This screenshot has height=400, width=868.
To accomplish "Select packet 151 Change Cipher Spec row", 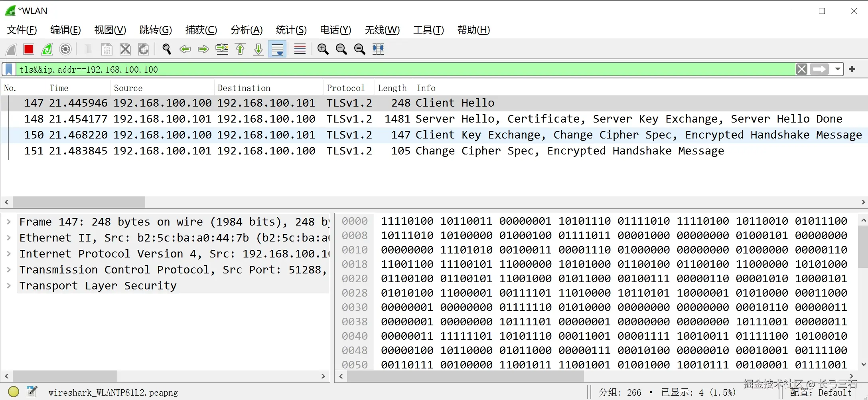I will [x=434, y=151].
